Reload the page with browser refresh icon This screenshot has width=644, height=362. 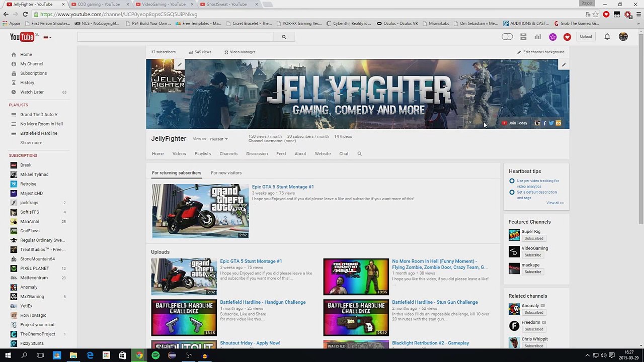click(x=25, y=14)
